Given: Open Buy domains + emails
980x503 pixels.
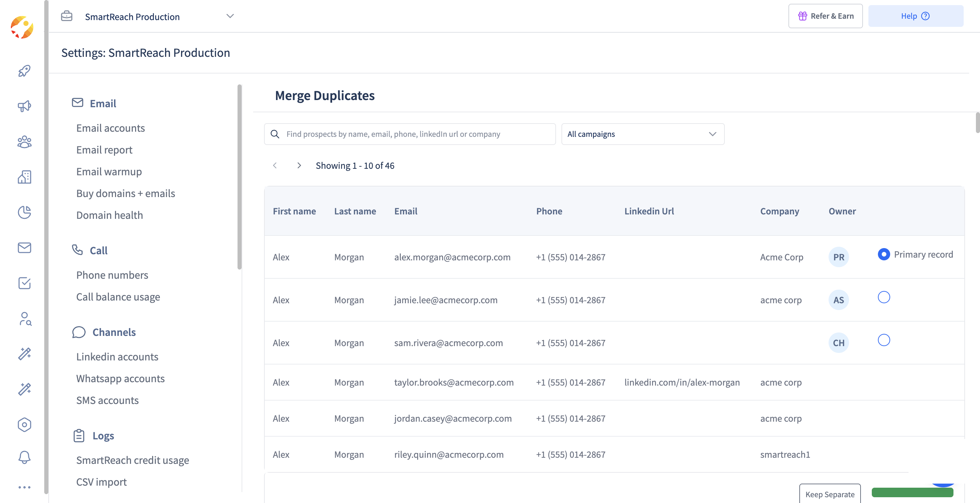Looking at the screenshot, I should pos(126,193).
